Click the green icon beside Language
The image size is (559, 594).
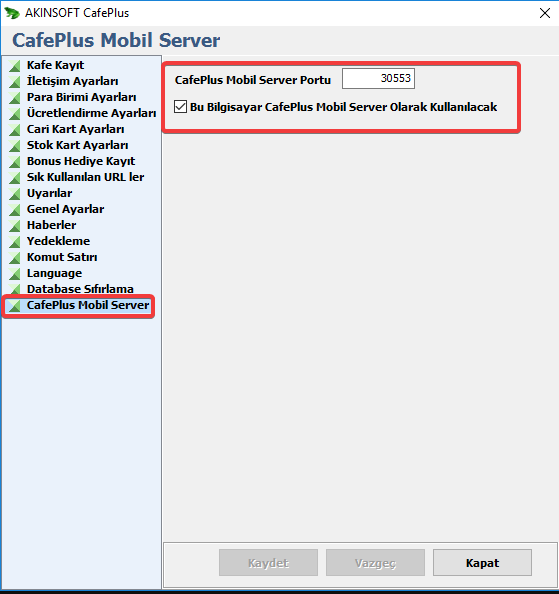[15, 274]
